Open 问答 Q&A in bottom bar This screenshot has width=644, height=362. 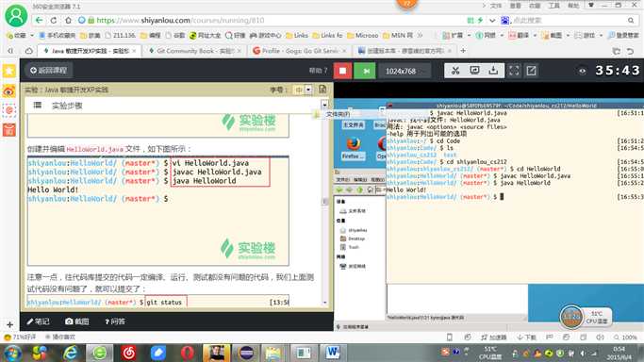coord(115,321)
